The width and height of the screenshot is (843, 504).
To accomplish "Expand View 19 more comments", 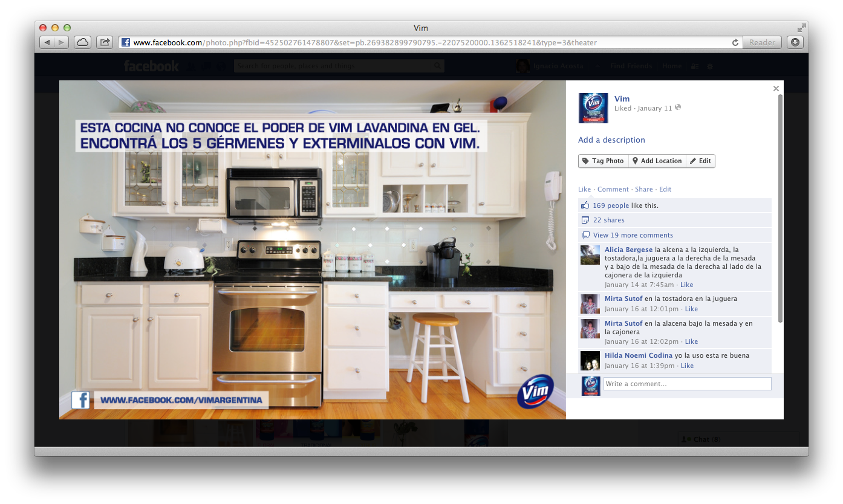I will point(633,235).
